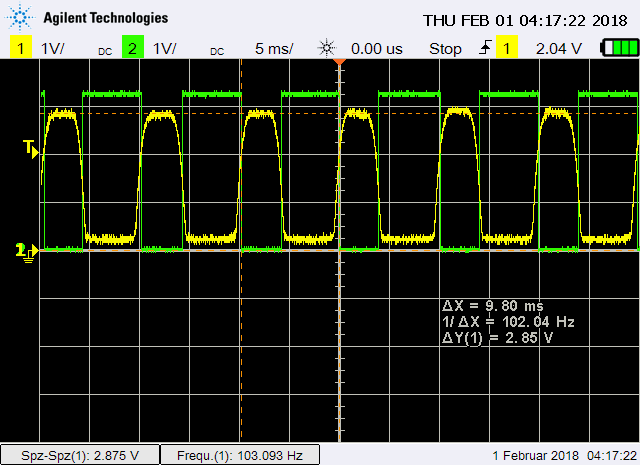This screenshot has height=465, width=640.
Task: Click the trigger source channel 1 badge
Action: [507, 47]
